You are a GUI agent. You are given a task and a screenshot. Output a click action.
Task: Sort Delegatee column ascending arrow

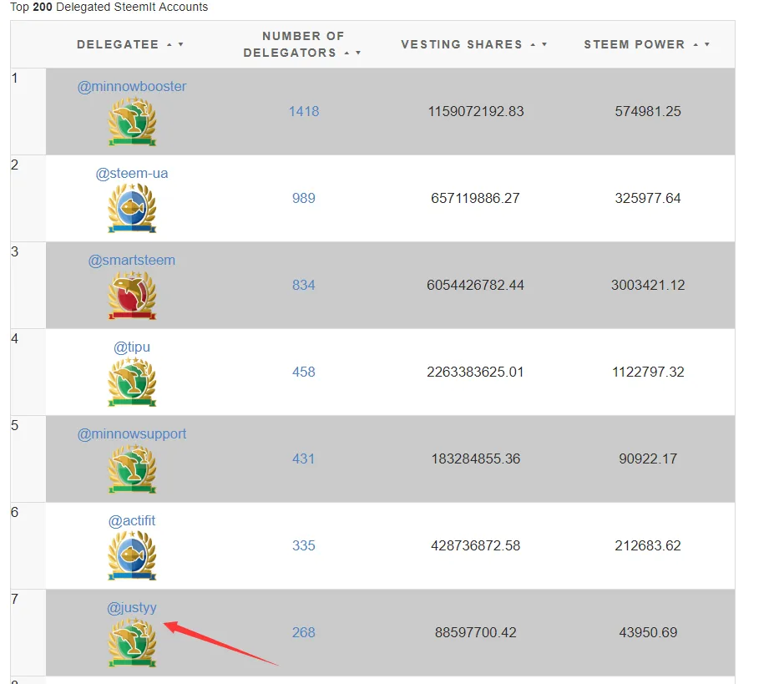(169, 44)
